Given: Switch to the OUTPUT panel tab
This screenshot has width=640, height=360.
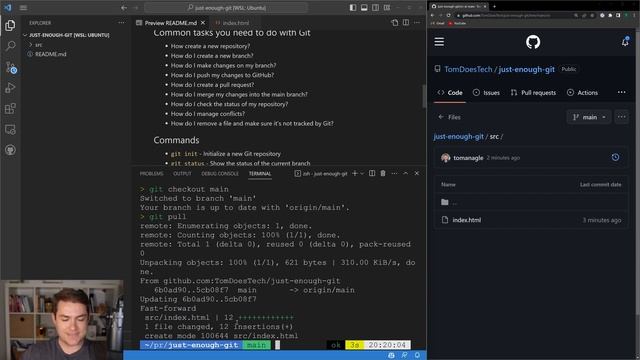Looking at the screenshot, I should (x=182, y=173).
